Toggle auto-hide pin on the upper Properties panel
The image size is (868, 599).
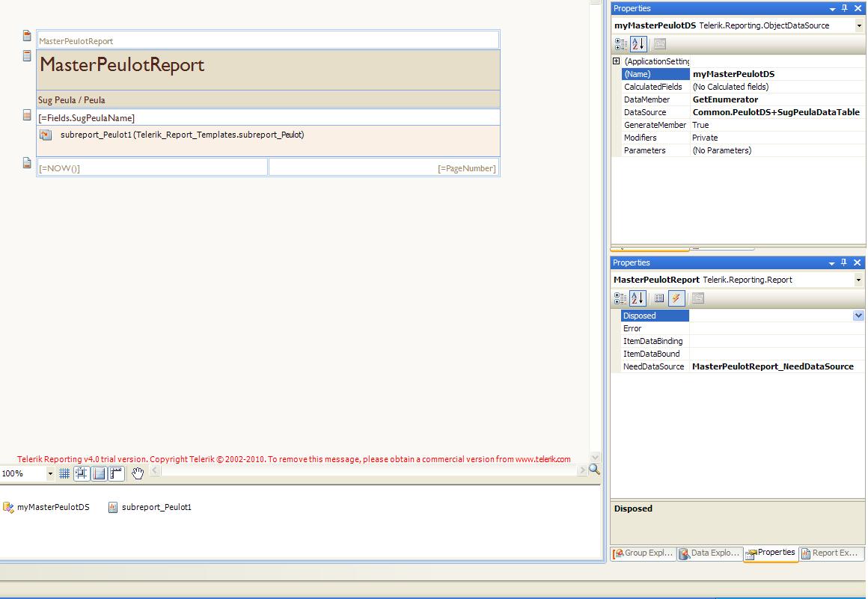pos(845,8)
